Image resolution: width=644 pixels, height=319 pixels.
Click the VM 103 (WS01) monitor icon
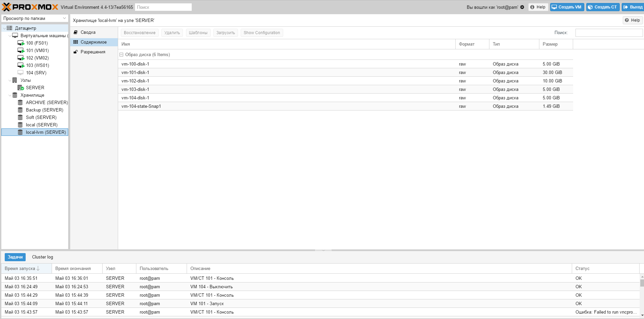21,65
